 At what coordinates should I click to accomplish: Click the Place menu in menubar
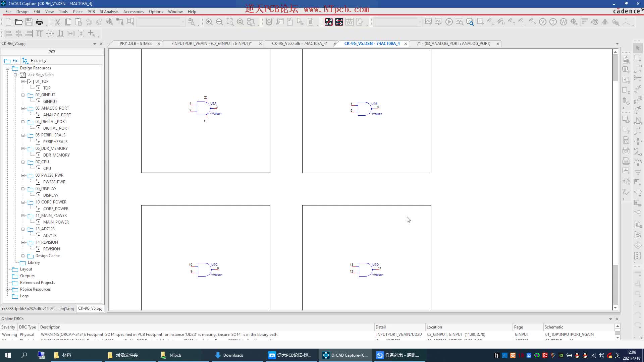coord(78,11)
